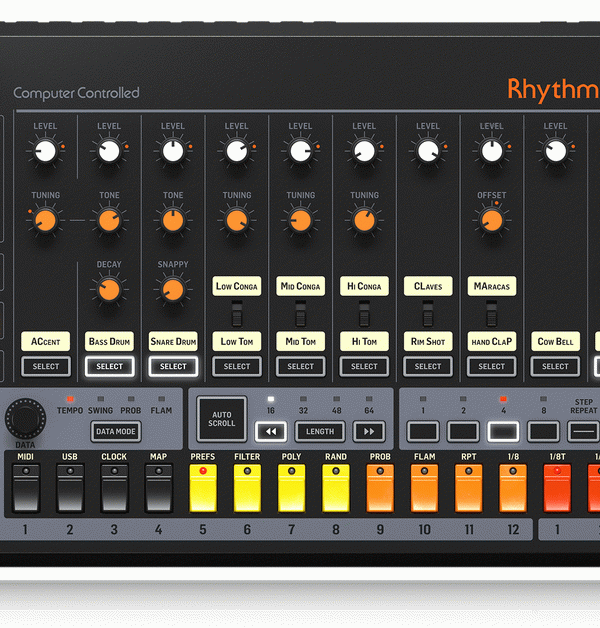Click the black MIDI step key 1
The height and width of the screenshot is (628, 600).
(26, 488)
